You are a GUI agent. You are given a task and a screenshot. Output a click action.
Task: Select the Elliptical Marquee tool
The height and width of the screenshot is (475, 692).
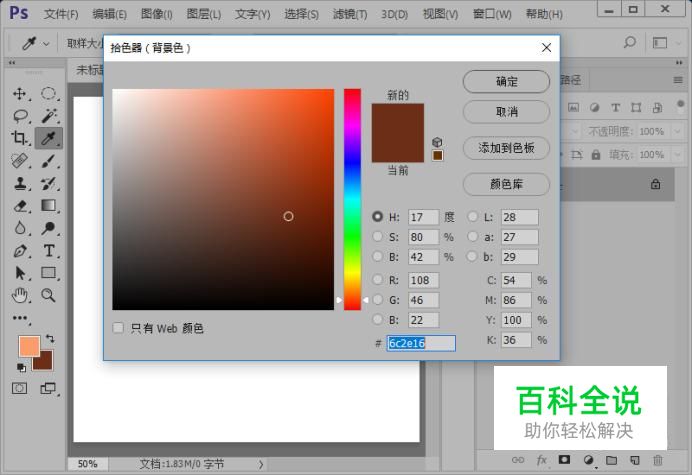pyautogui.click(x=48, y=94)
